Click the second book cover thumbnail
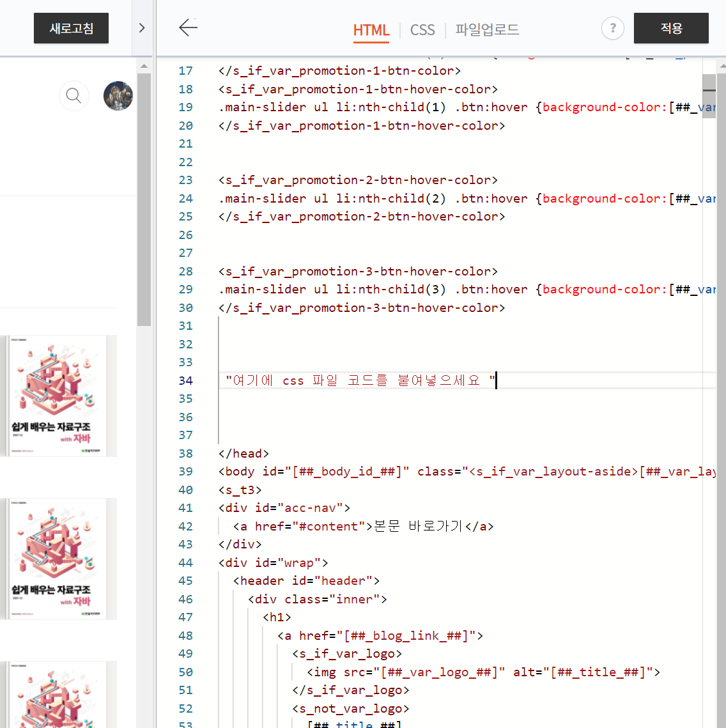The width and height of the screenshot is (726, 728). click(58, 559)
